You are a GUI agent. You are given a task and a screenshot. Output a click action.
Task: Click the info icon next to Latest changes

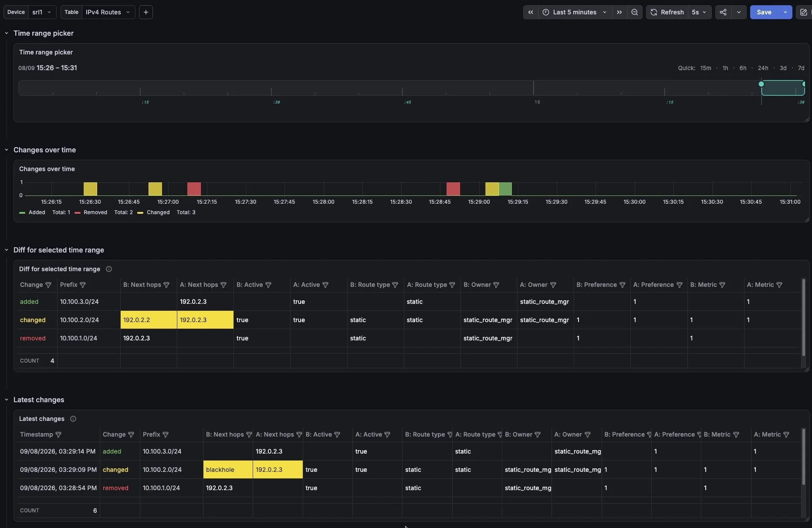click(x=73, y=419)
